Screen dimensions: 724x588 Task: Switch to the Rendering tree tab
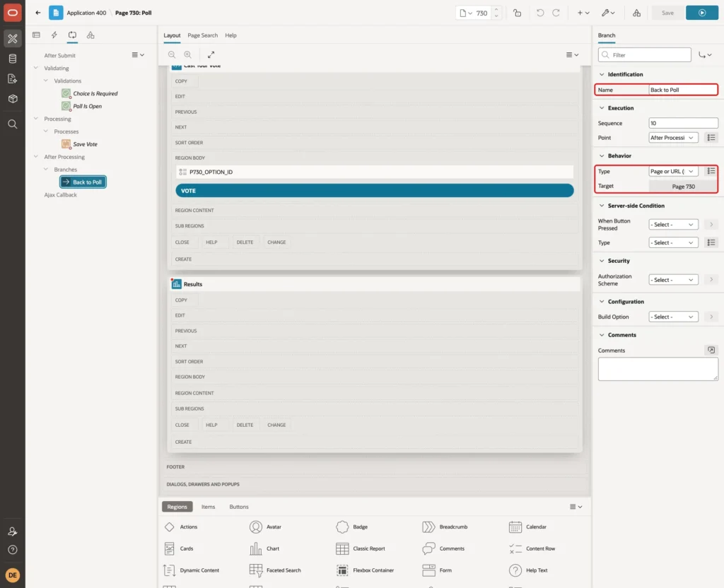[x=37, y=35]
